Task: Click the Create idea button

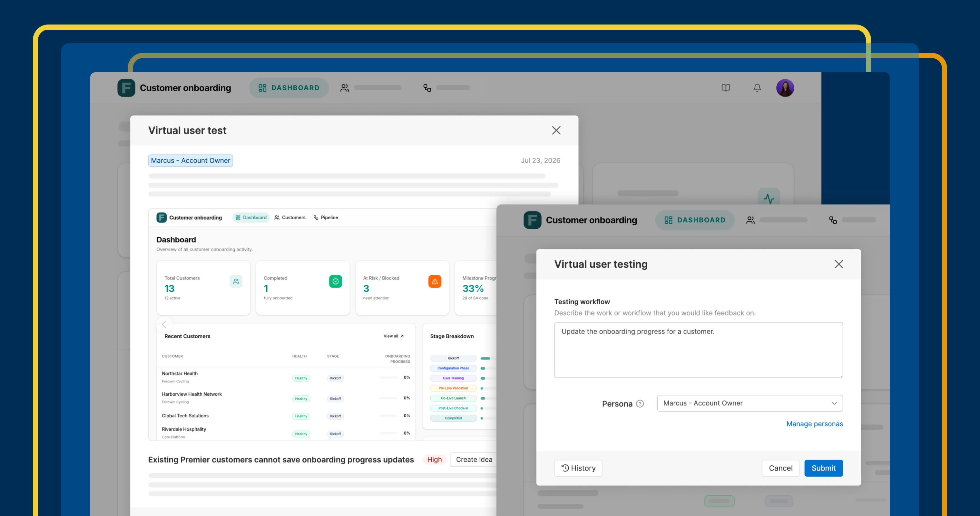Action: click(x=474, y=460)
